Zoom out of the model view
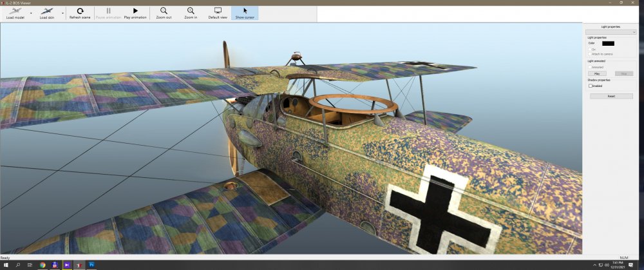 tap(164, 12)
